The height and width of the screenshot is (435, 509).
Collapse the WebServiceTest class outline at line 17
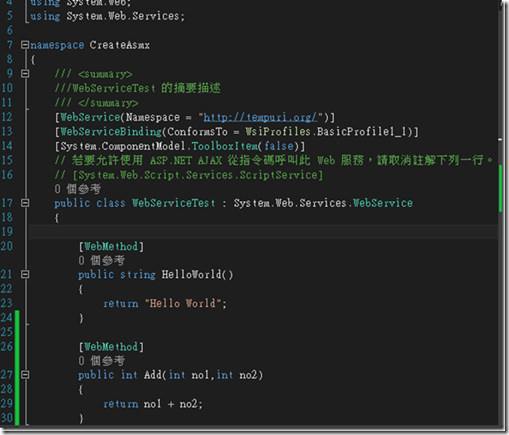(25, 203)
